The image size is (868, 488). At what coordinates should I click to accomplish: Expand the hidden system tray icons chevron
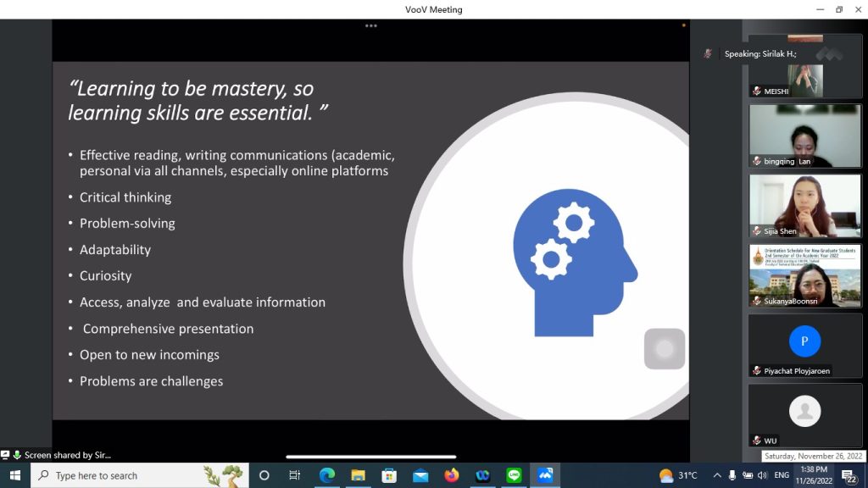pos(717,475)
